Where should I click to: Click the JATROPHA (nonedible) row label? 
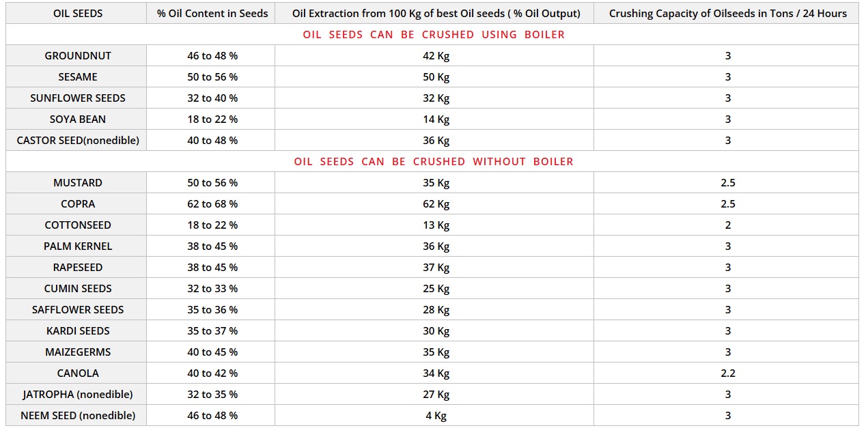pyautogui.click(x=78, y=394)
